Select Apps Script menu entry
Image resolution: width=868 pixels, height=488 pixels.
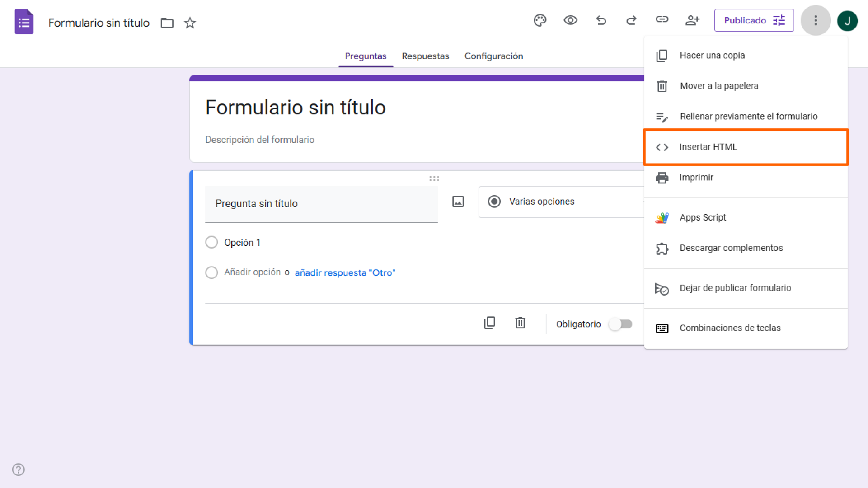[x=703, y=217]
